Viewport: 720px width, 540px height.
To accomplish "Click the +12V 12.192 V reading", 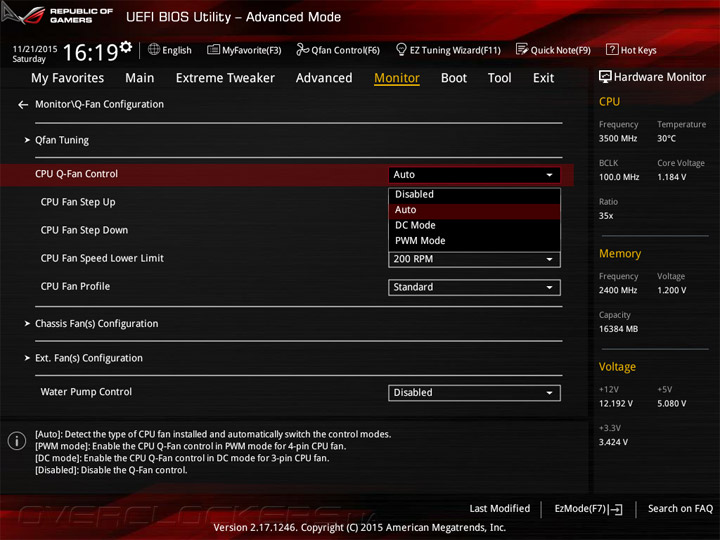I will coord(616,404).
